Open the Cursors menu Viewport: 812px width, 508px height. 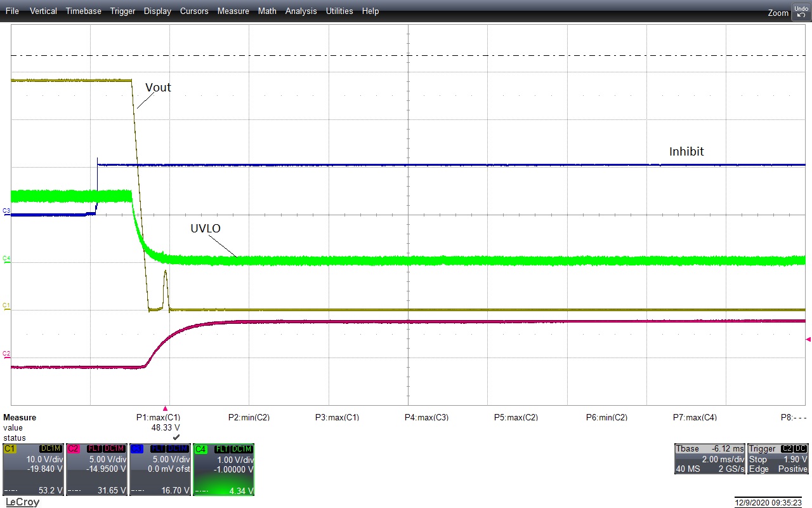[x=195, y=11]
